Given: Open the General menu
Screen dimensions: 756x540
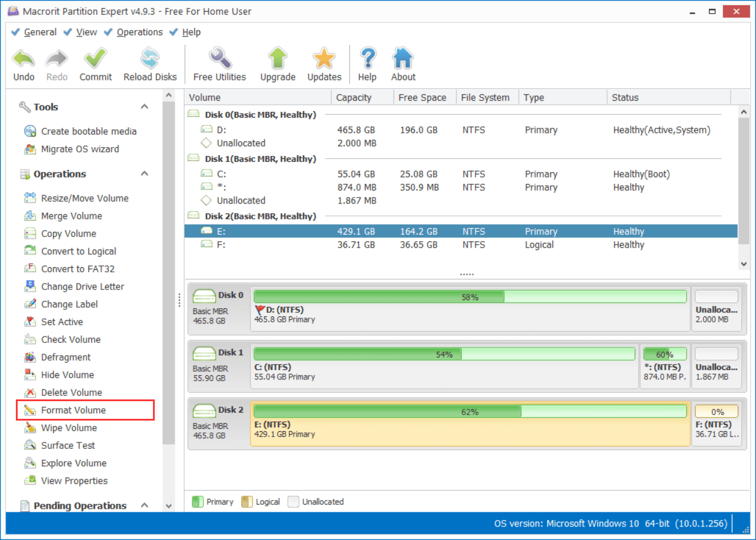Looking at the screenshot, I should (40, 32).
